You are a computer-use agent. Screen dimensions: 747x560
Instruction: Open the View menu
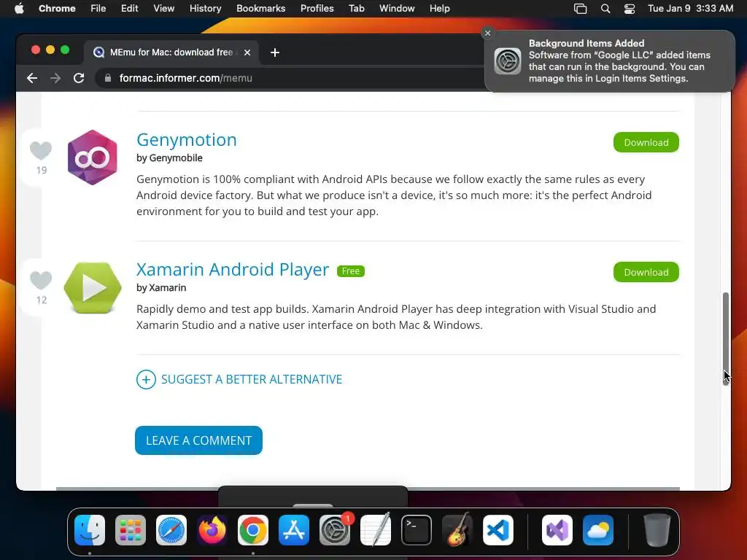point(164,9)
